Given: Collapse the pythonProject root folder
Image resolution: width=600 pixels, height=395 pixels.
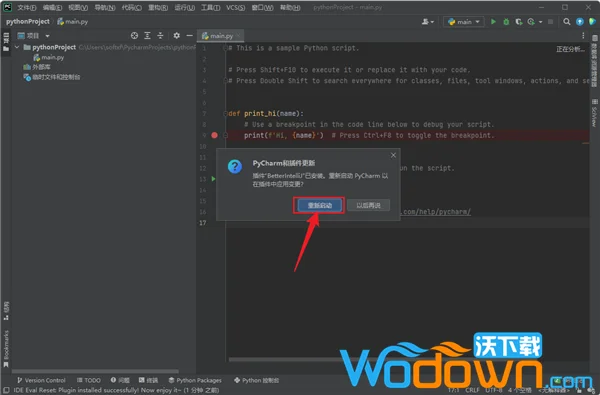Looking at the screenshot, I should point(17,47).
